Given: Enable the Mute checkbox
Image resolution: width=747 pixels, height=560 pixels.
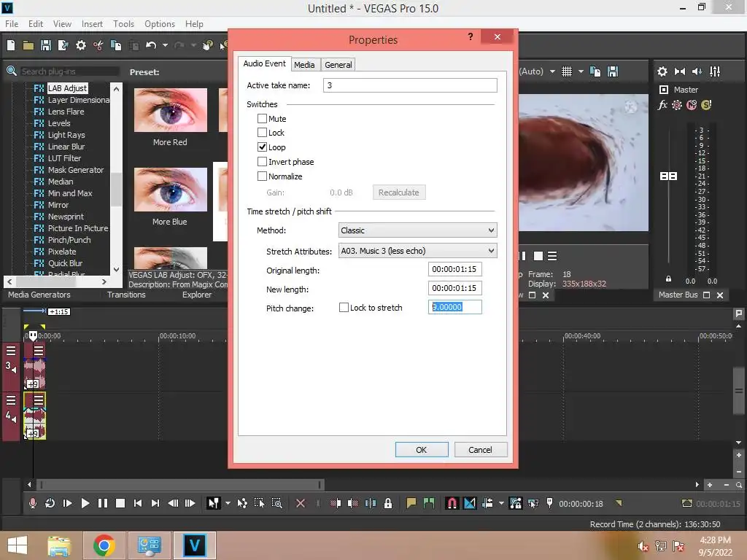Looking at the screenshot, I should 262,119.
